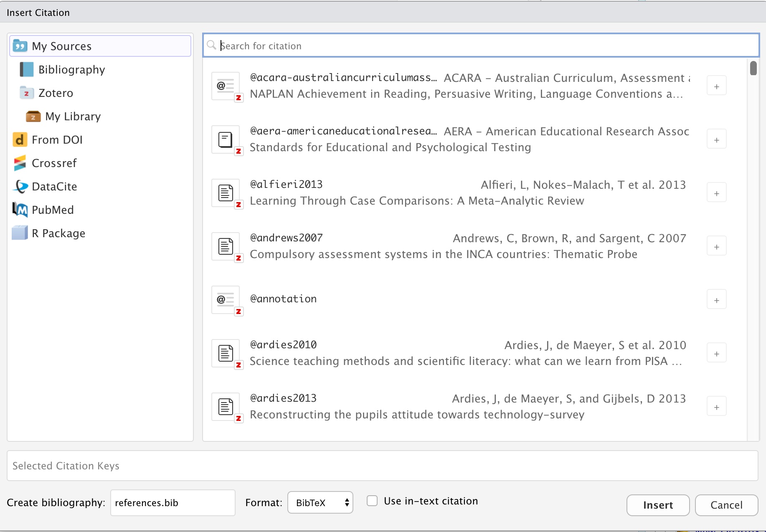Focus the Search for citation field

point(481,46)
